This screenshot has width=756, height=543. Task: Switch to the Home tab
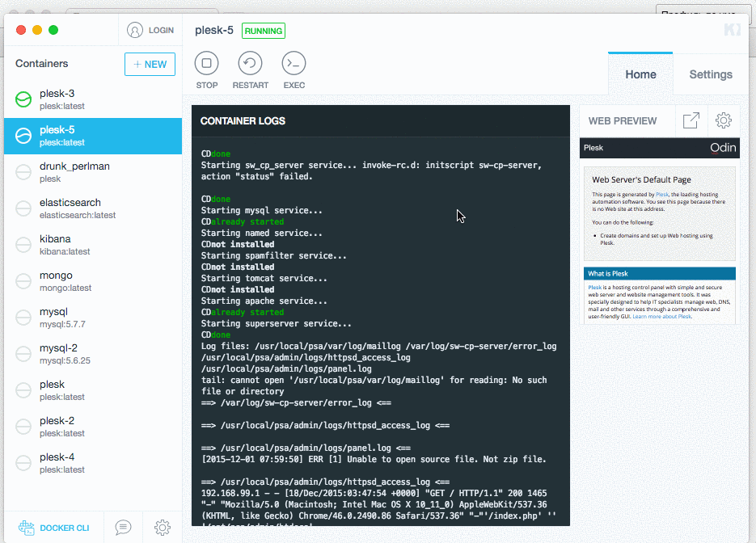click(x=640, y=74)
